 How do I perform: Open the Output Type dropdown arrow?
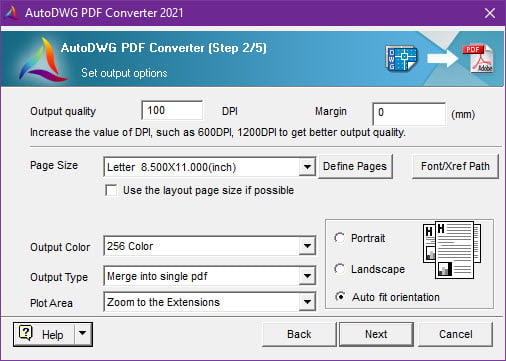307,276
